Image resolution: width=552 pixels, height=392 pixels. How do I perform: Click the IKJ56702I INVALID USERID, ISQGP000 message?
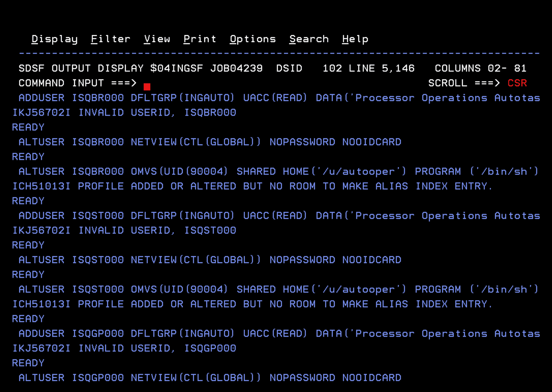click(124, 348)
